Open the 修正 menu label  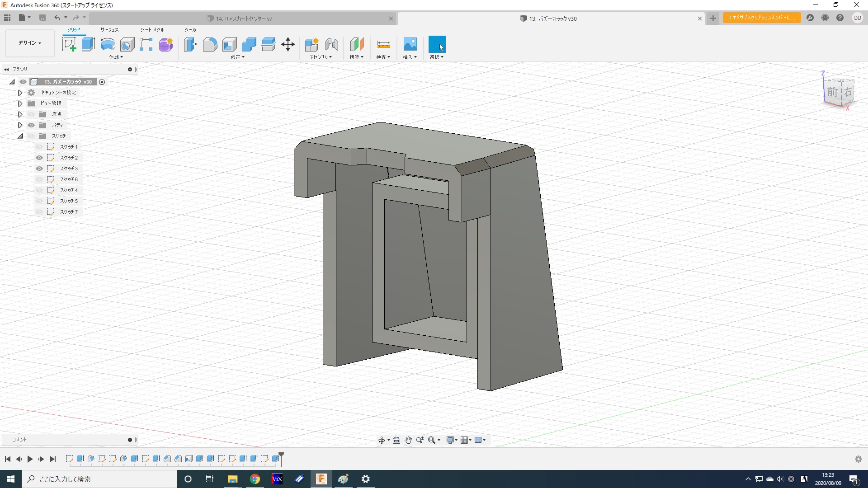237,57
